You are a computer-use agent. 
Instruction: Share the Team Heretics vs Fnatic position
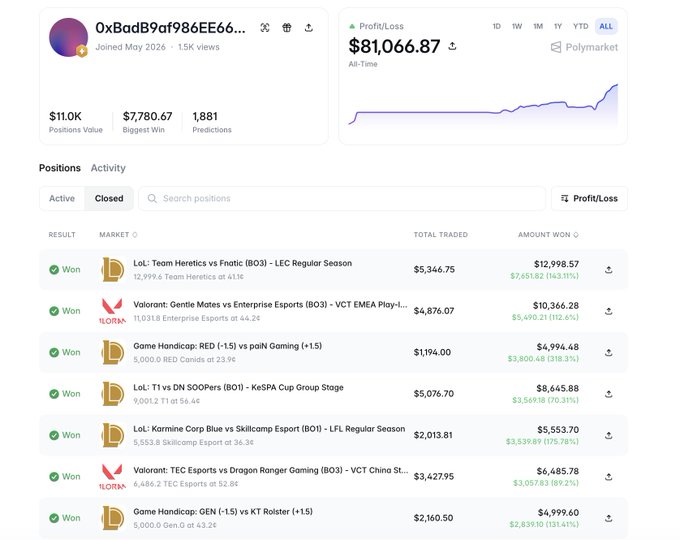pos(608,270)
